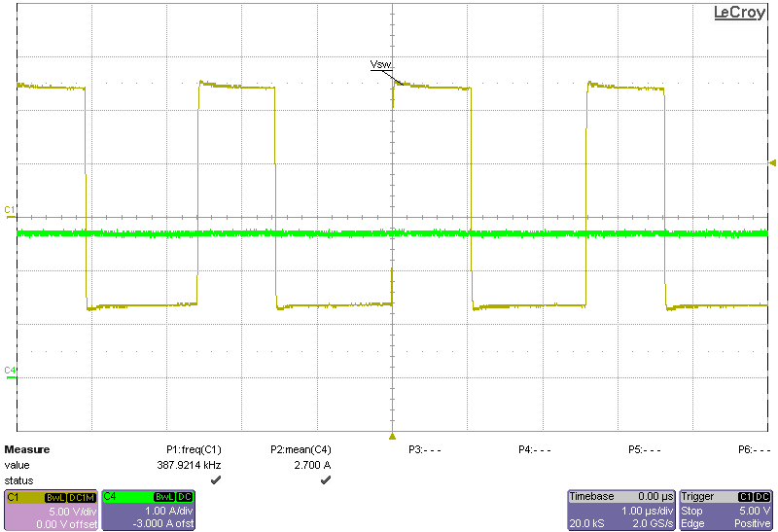Click the C4 DC coupling badge
This screenshot has width=778, height=532.
(x=185, y=497)
